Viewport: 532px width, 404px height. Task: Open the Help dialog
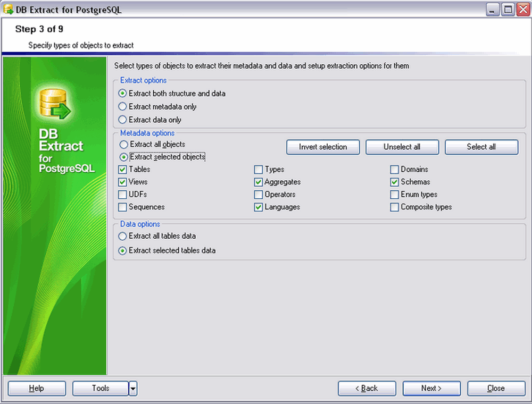[x=36, y=388]
